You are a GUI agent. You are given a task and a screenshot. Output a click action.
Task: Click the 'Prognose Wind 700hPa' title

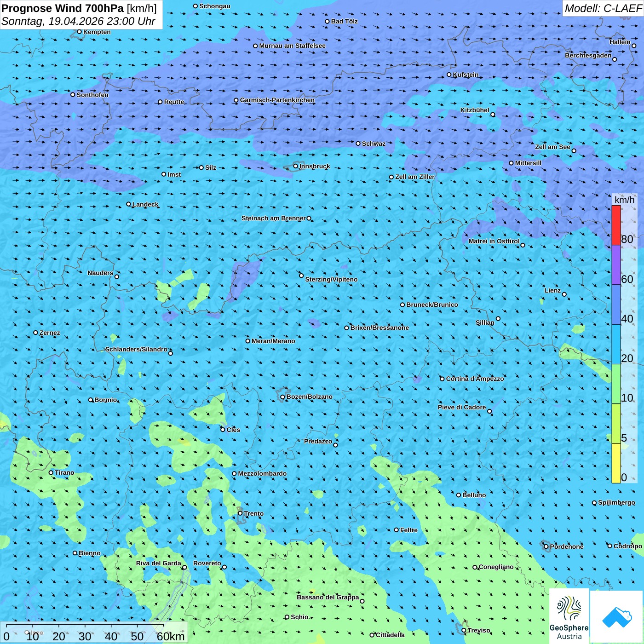pyautogui.click(x=63, y=8)
